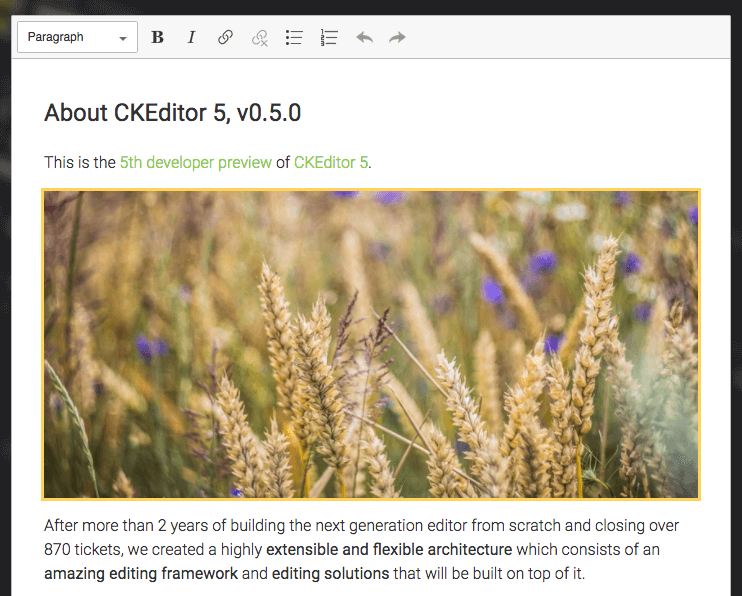Image resolution: width=742 pixels, height=596 pixels.
Task: Open the '5th developer preview' link
Action: click(195, 162)
